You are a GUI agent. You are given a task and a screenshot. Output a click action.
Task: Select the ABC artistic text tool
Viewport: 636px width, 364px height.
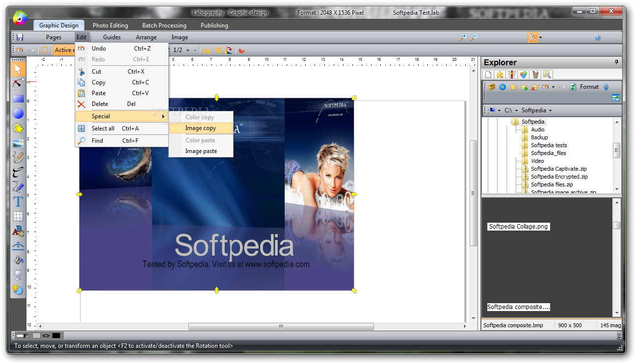[18, 231]
